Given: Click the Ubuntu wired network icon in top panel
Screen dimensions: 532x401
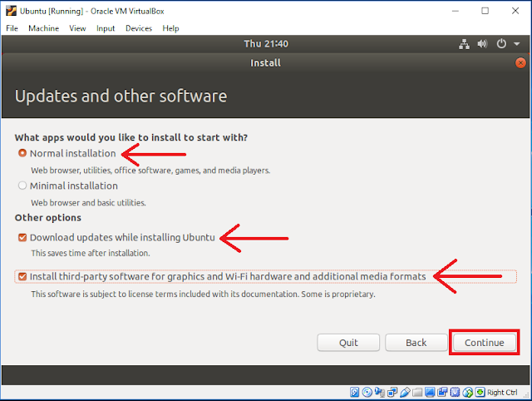Looking at the screenshot, I should [464, 44].
